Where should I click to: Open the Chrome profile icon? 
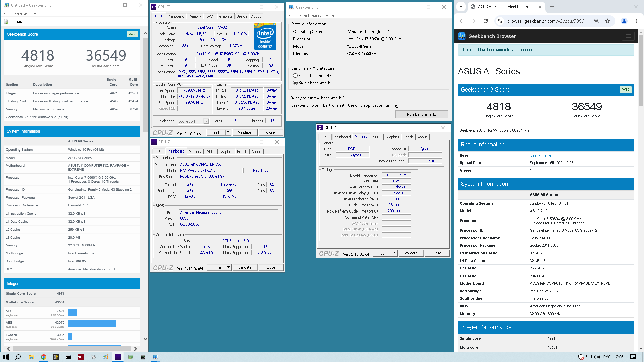(624, 21)
